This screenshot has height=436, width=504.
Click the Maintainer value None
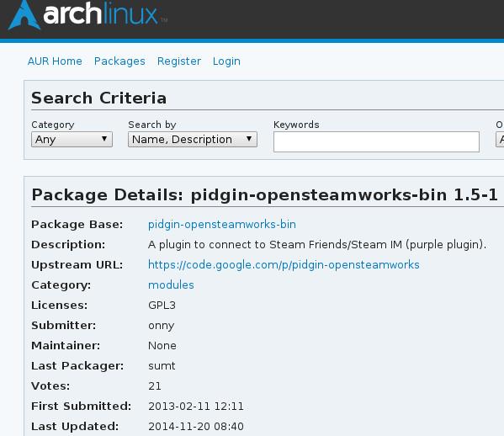pos(162,346)
